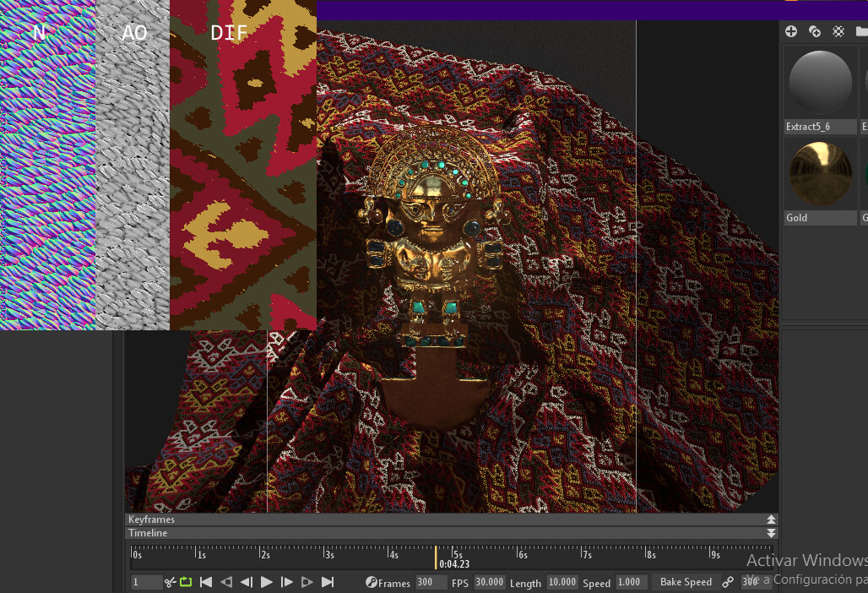This screenshot has width=868, height=593.
Task: Click the 2s mark on timeline ruler
Action: coord(264,554)
